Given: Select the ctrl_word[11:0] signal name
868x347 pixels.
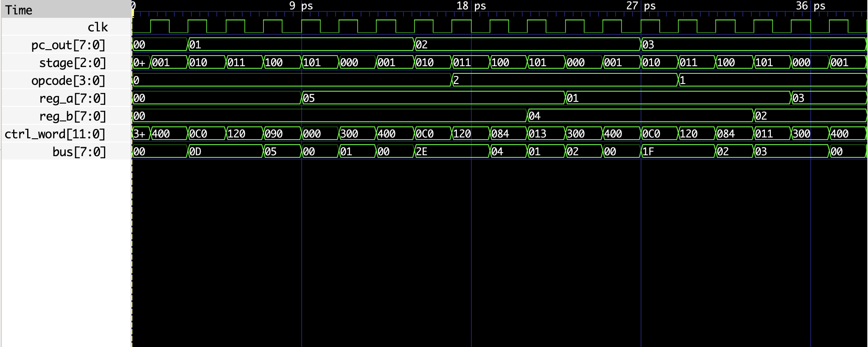Looking at the screenshot, I should point(55,134).
